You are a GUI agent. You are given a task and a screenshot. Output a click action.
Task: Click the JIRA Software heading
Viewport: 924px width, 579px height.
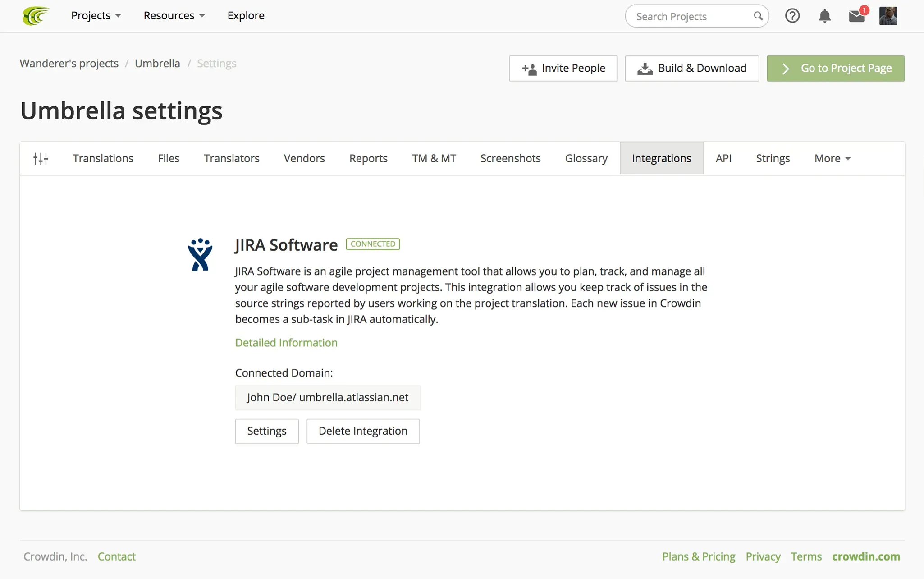[x=286, y=245]
